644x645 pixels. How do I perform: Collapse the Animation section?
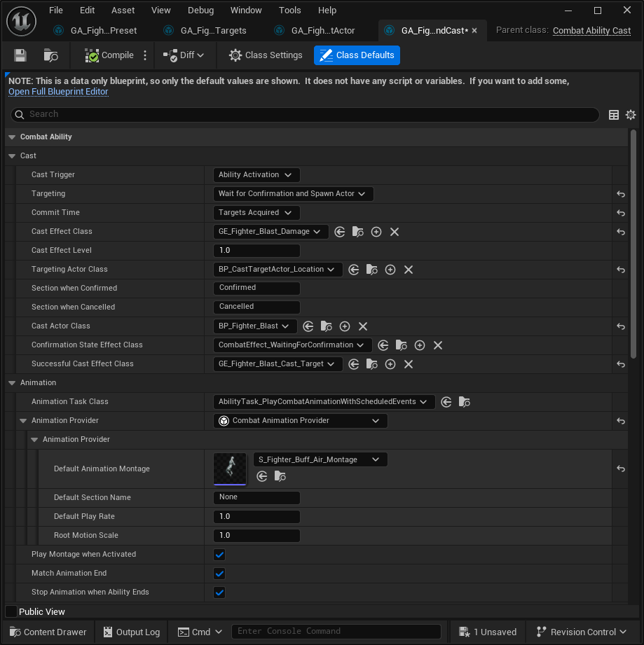(x=12, y=383)
